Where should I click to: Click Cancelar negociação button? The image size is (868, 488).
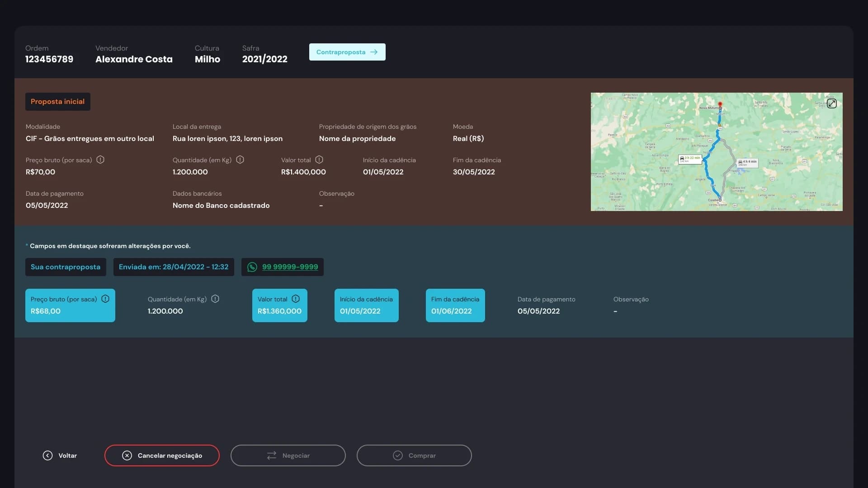162,455
